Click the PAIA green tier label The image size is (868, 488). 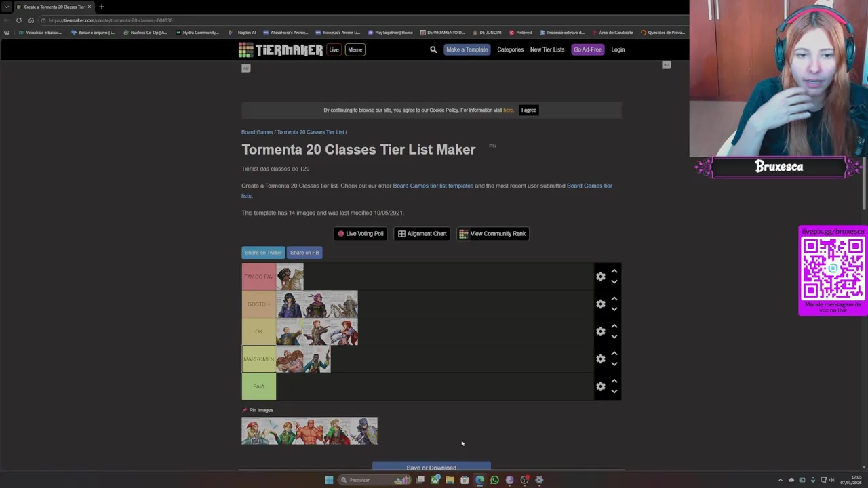(x=258, y=386)
